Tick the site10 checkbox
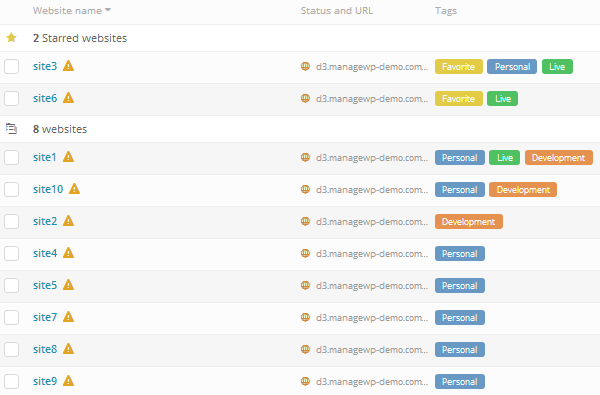This screenshot has height=395, width=600. pyautogui.click(x=11, y=189)
